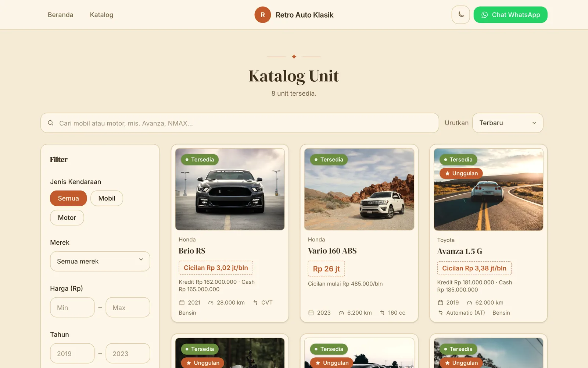This screenshot has height=368, width=588.
Task: Go to the Beranda page
Action: point(61,15)
